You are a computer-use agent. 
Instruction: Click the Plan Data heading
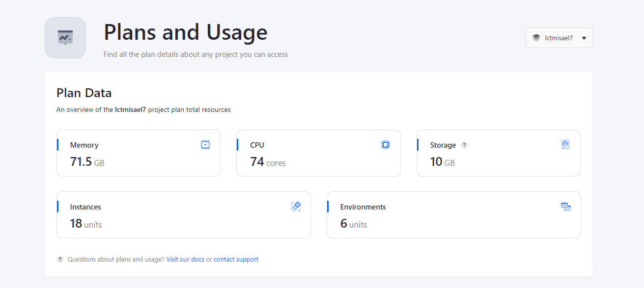(84, 93)
